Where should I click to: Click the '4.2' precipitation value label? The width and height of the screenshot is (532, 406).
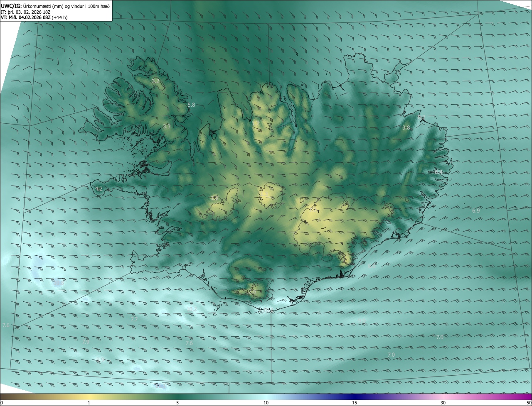click(99, 189)
